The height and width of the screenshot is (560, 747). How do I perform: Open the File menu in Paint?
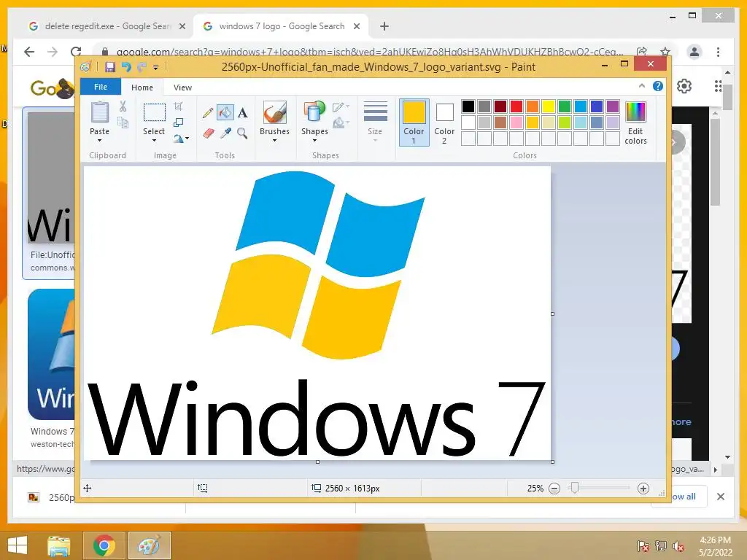101,87
